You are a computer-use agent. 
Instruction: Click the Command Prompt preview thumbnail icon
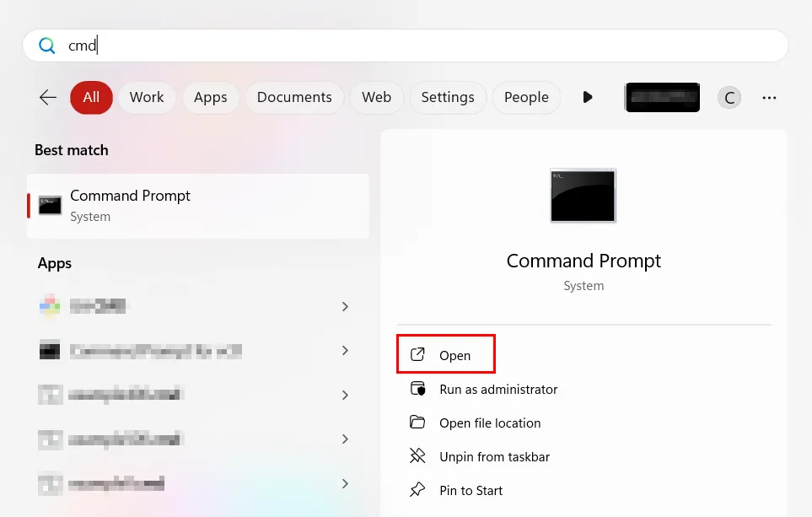click(583, 196)
